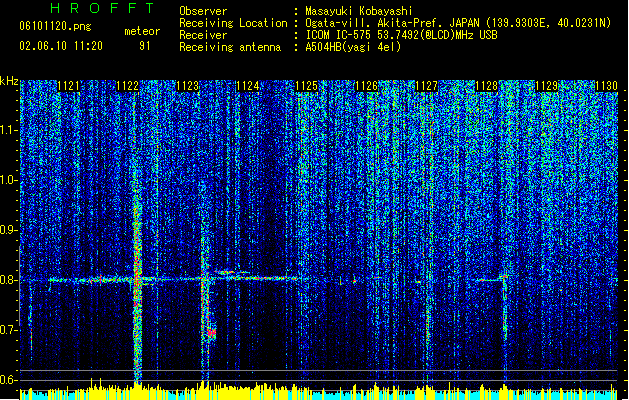629x400 pixels.
Task: Click the 0.8 frequency axis label
Action: pyautogui.click(x=9, y=280)
